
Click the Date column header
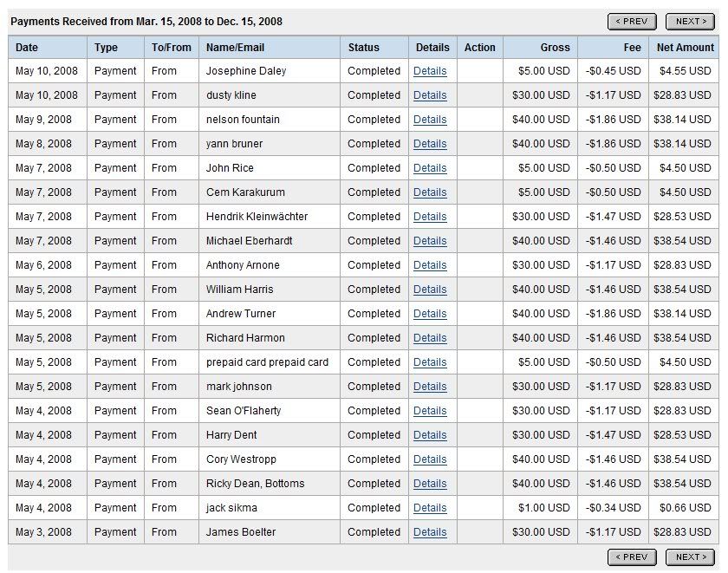27,48
